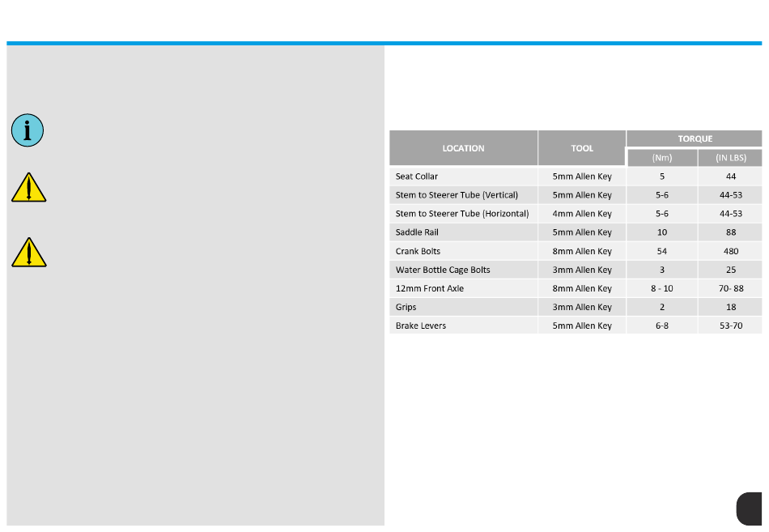Click the (Nm) sub-header
Image resolution: width=769 pixels, height=532 pixels.
point(662,158)
